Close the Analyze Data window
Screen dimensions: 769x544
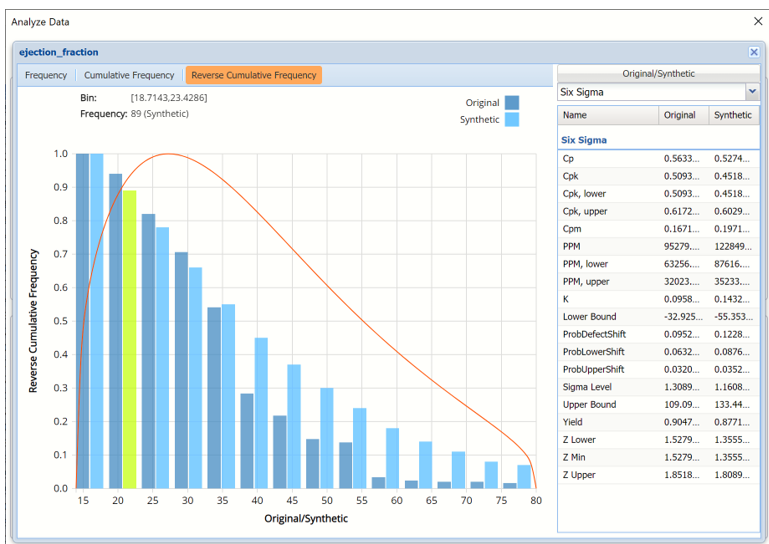tap(756, 21)
